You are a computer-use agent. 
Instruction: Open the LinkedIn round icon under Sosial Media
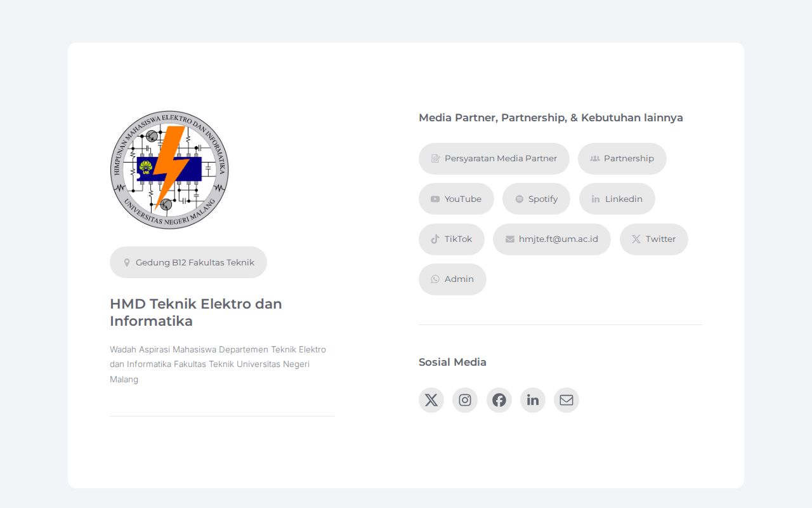(533, 400)
